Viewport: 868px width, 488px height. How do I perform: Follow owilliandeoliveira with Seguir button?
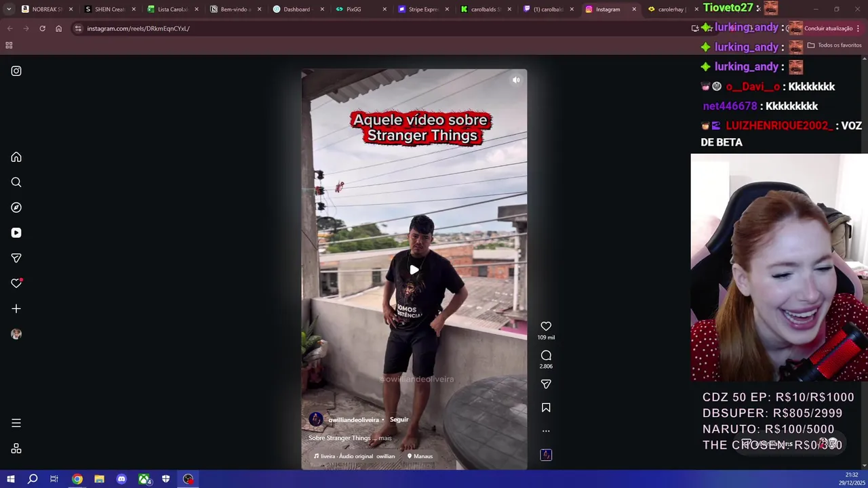click(x=399, y=420)
